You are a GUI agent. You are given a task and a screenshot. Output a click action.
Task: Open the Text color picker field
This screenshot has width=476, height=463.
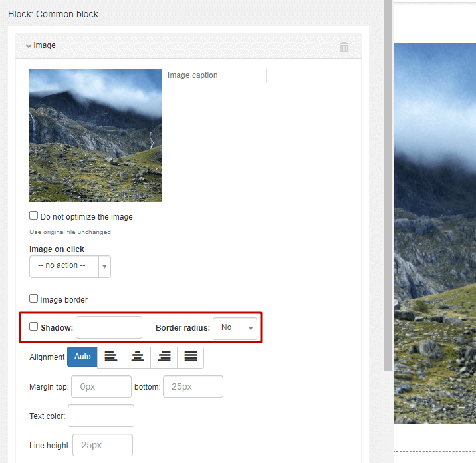101,416
